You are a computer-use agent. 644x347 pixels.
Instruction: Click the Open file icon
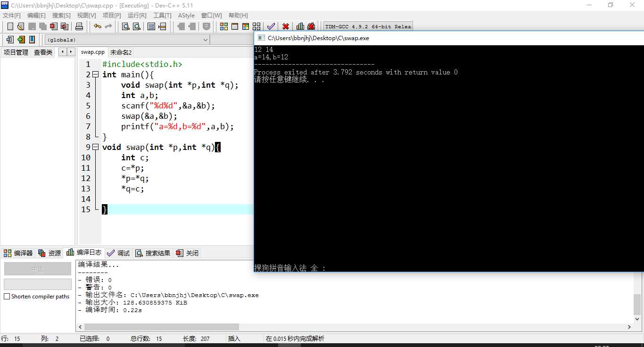(21, 26)
